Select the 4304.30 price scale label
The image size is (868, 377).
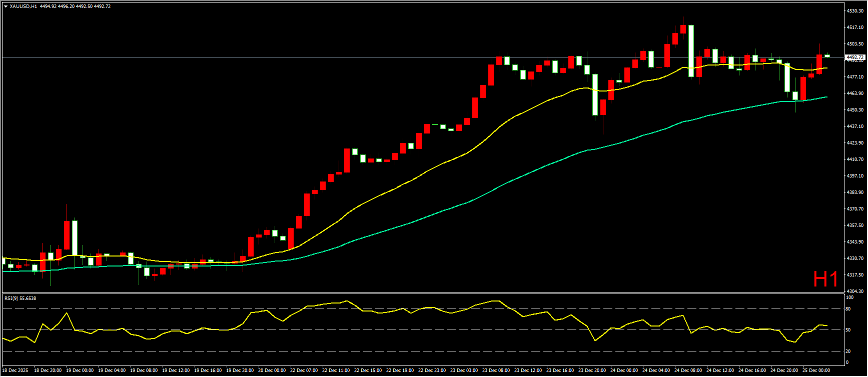[854, 291]
